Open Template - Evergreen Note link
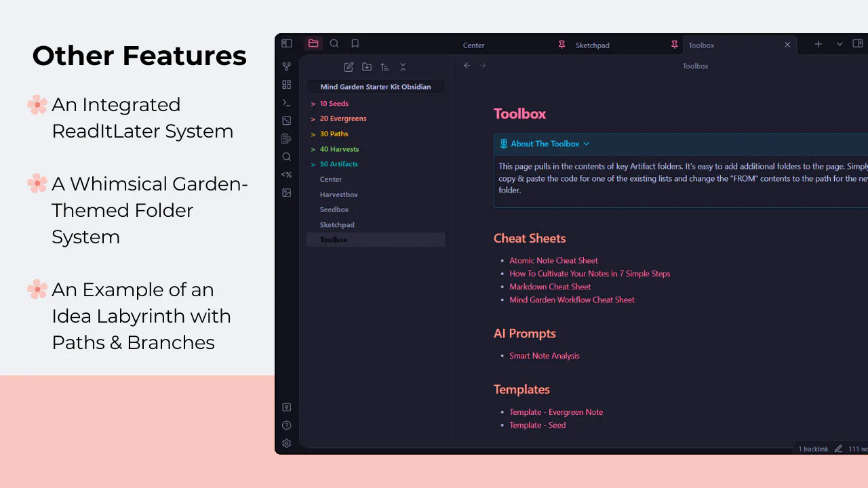 click(x=556, y=412)
